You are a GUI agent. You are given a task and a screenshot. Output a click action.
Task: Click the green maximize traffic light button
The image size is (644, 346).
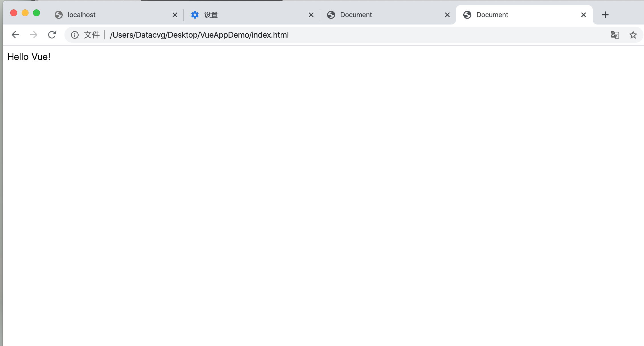[36, 13]
